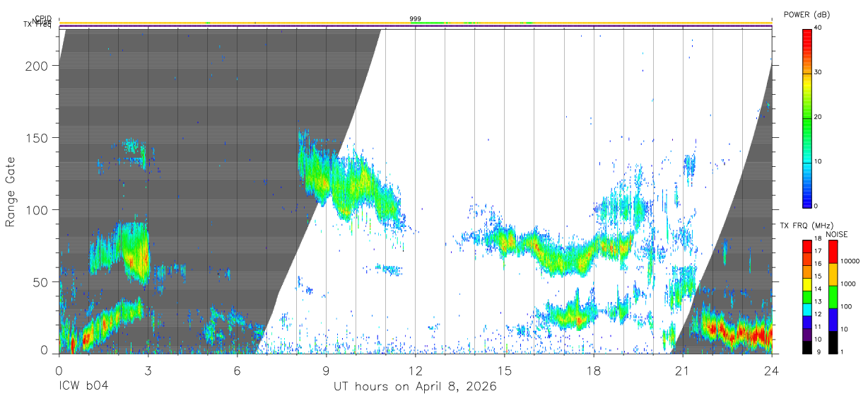Click the UT hours on April 8, 2026 title

coord(415,387)
